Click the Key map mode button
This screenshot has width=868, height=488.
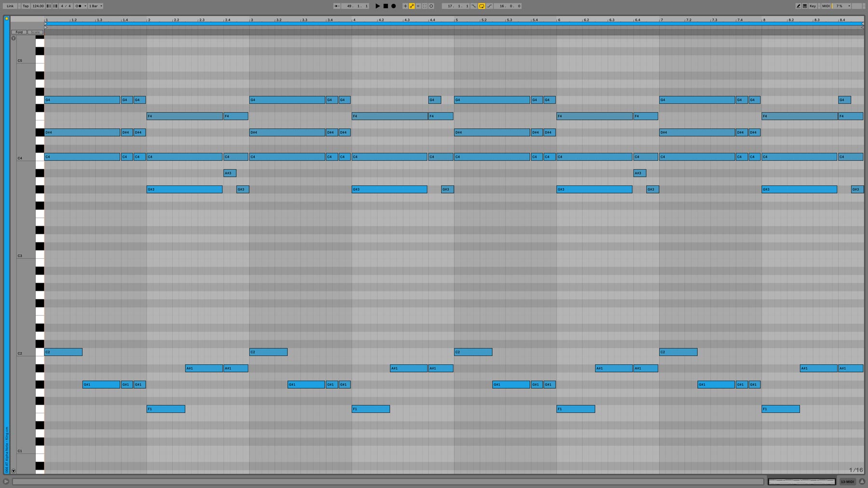coord(813,6)
